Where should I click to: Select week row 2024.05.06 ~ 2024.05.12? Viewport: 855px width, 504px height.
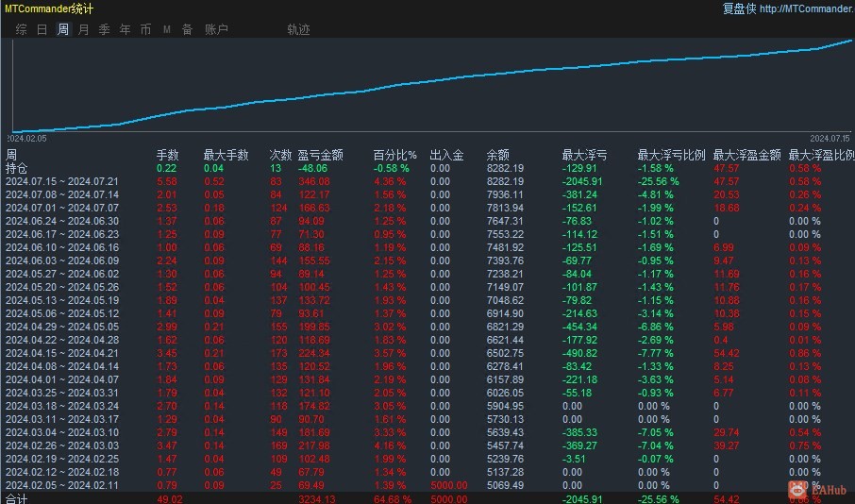pos(427,313)
